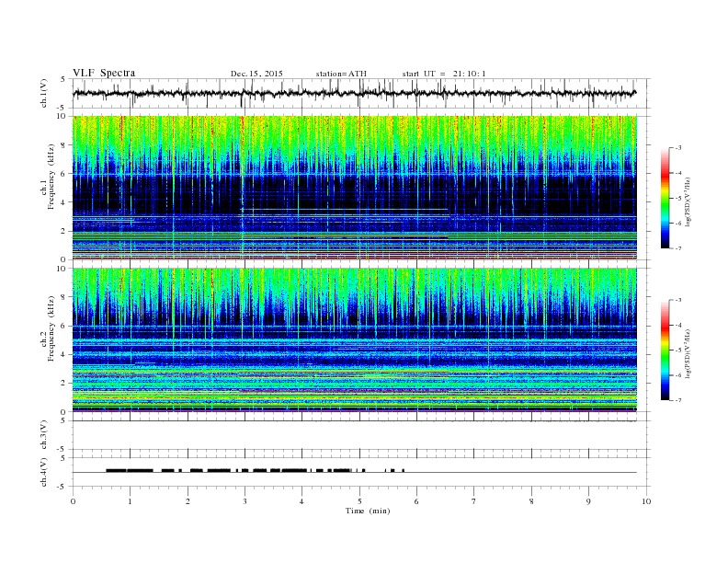Click the time axis tick label '10'
The image size is (728, 563).
[646, 501]
